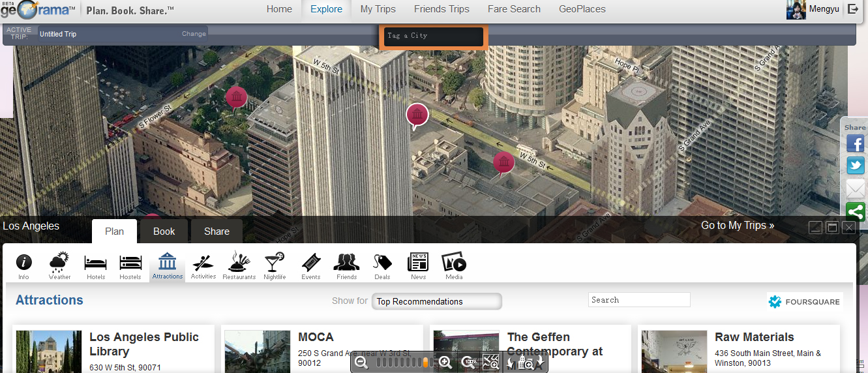The height and width of the screenshot is (373, 868).
Task: Open the Hotels section icon
Action: point(96,266)
